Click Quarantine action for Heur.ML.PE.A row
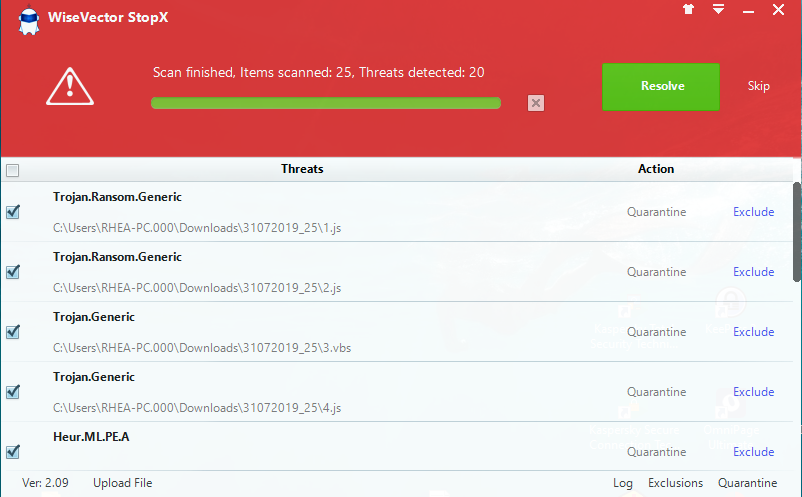This screenshot has width=802, height=497. pyautogui.click(x=657, y=451)
